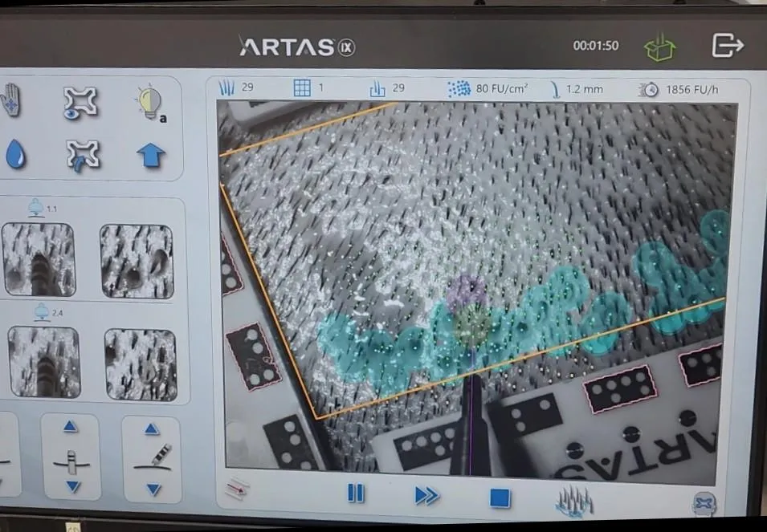Tap the ARTAS iX logo
The width and height of the screenshot is (767, 532).
coord(297,47)
